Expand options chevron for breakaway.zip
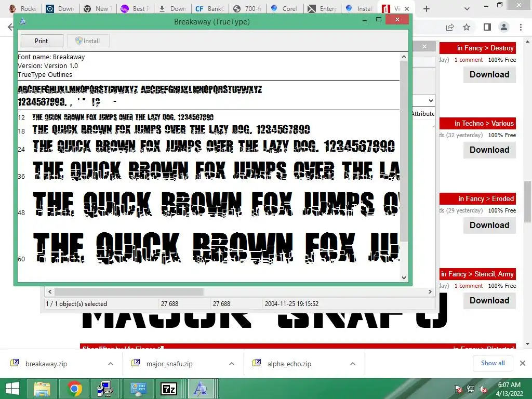 tap(111, 364)
